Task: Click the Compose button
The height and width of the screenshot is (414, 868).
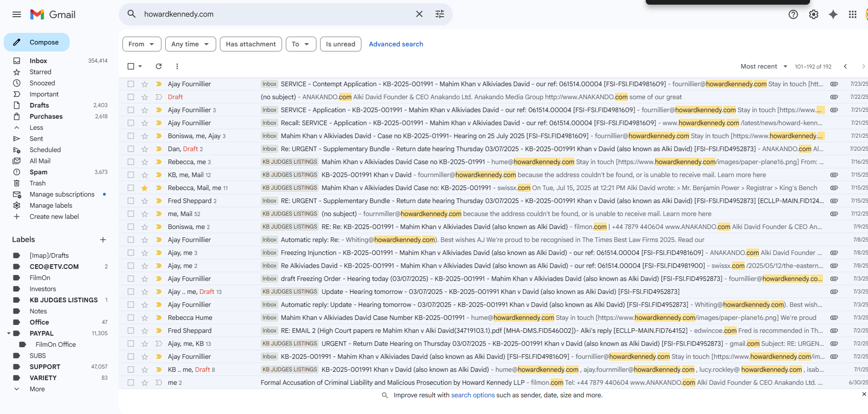Action: (37, 42)
